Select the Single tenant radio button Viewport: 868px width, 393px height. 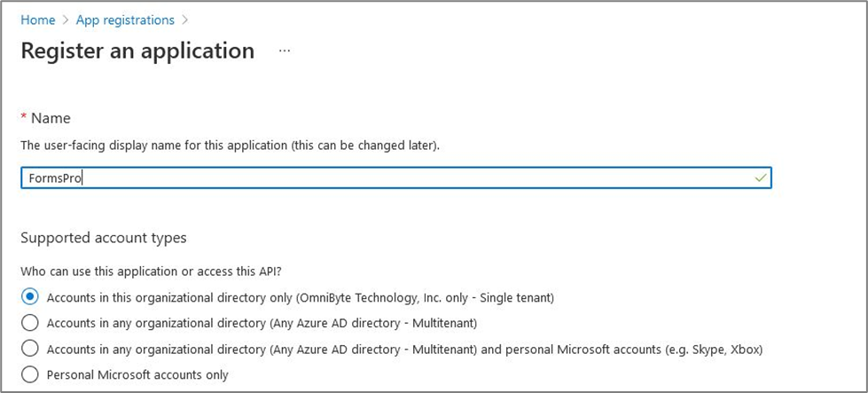29,297
